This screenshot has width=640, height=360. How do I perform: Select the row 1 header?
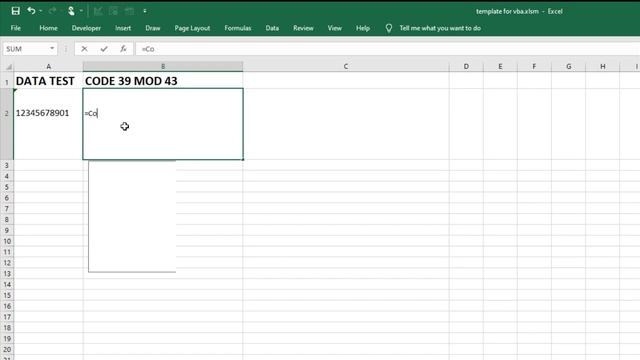[x=7, y=81]
